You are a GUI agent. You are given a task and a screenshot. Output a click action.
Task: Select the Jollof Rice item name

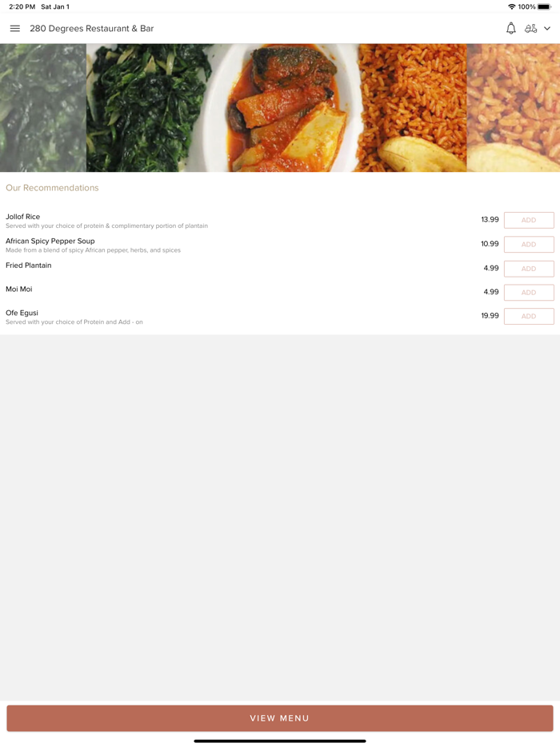pyautogui.click(x=23, y=217)
